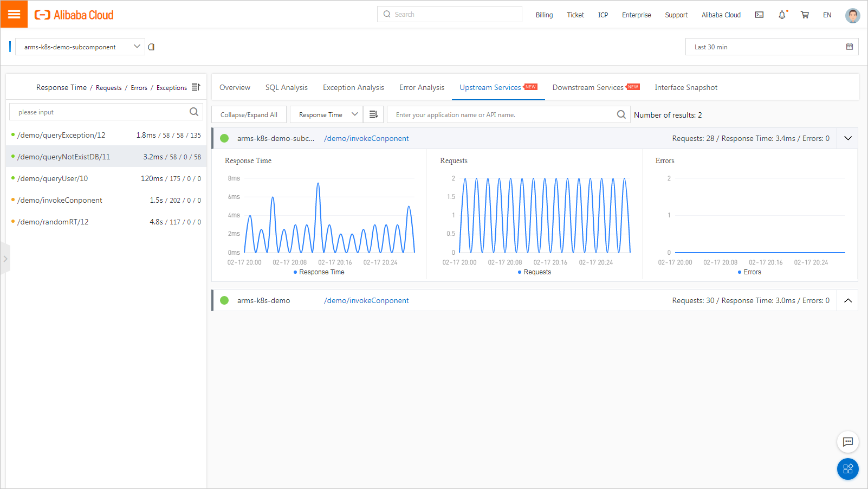
Task: Click the Alibaba Cloud logo
Action: point(74,15)
